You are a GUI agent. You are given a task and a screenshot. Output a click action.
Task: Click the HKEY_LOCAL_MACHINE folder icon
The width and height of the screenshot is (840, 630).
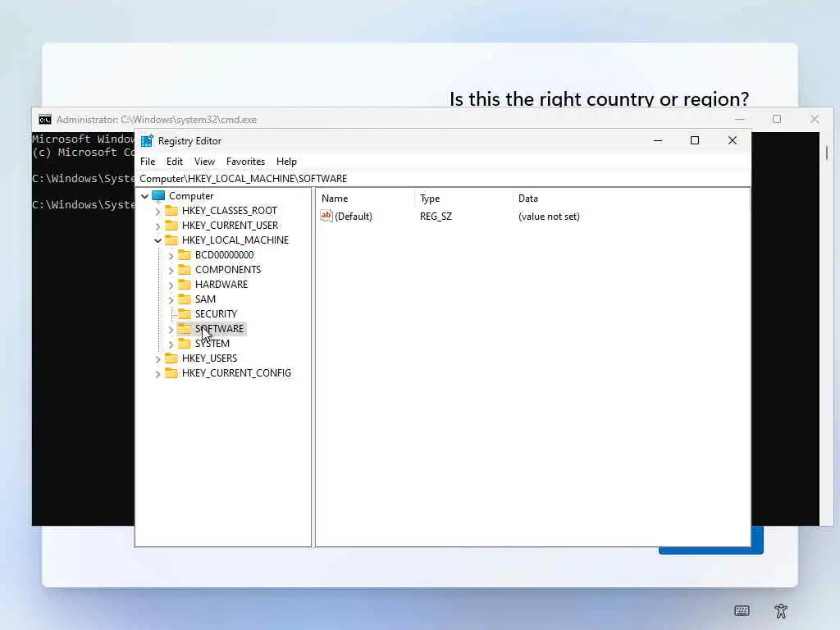click(x=171, y=240)
